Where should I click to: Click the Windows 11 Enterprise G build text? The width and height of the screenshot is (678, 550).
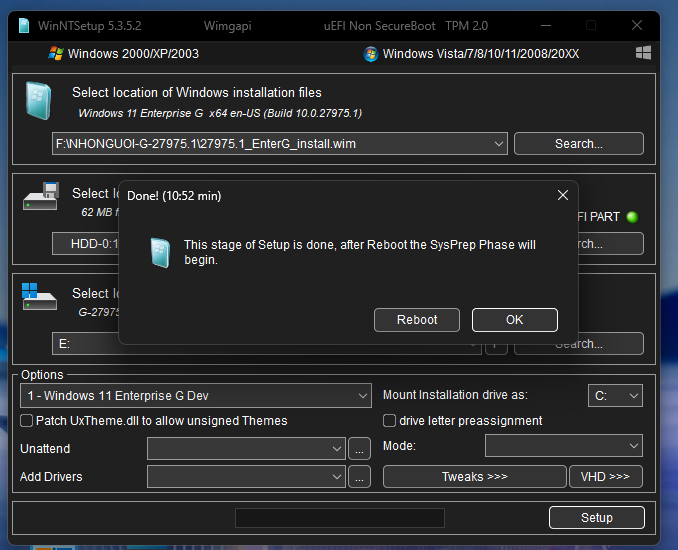[220, 113]
